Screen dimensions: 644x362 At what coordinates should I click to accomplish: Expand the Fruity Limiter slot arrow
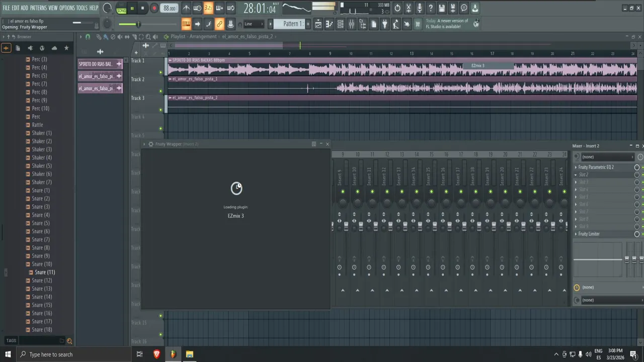click(x=576, y=234)
